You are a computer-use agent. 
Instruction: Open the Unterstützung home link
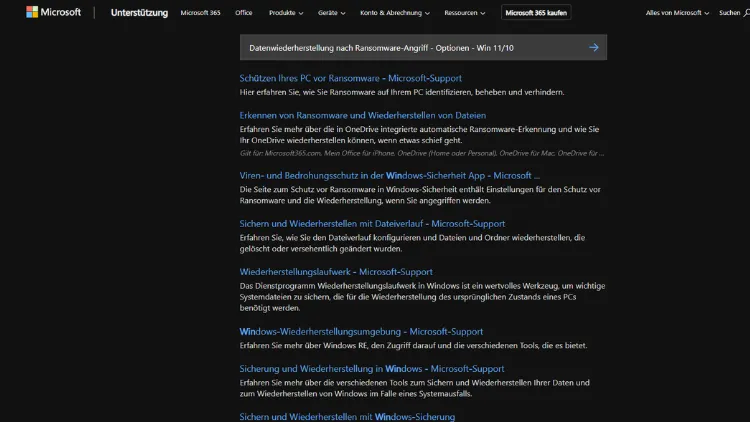(x=139, y=13)
